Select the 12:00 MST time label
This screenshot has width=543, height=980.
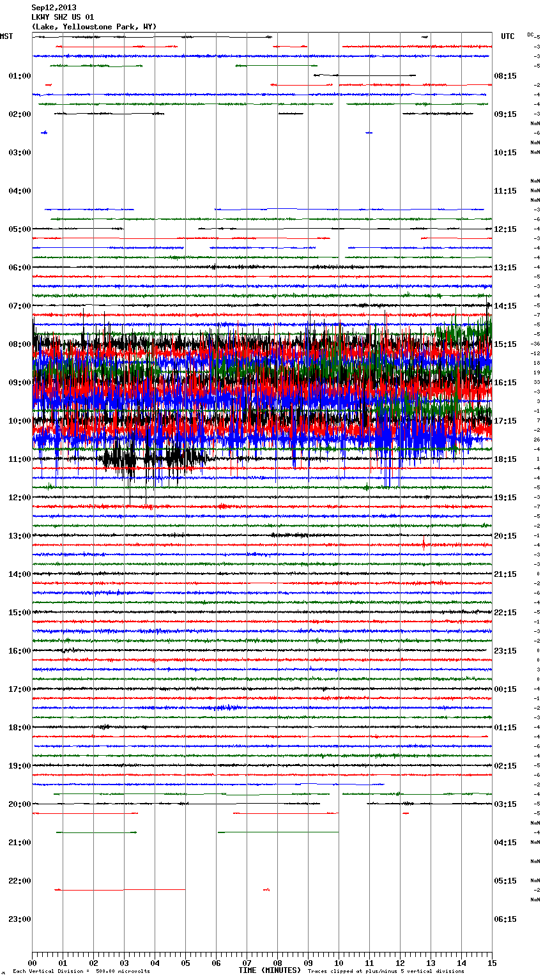pos(20,498)
